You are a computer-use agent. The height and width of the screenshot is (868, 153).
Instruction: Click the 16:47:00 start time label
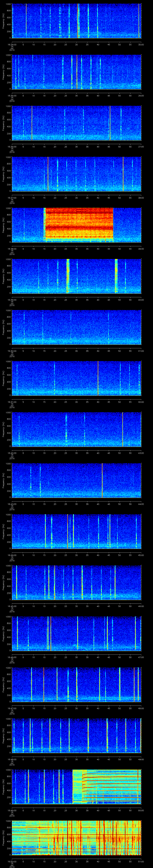(12, 708)
